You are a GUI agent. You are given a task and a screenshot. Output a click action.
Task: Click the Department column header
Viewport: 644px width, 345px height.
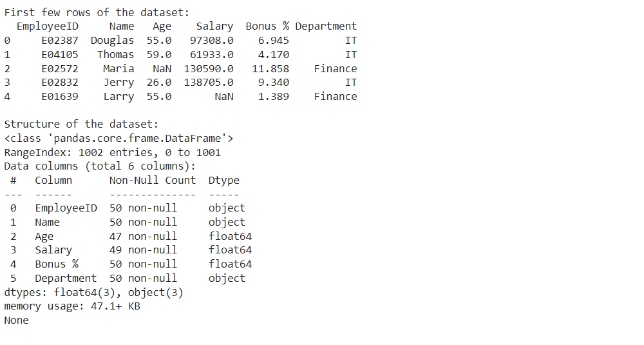tap(326, 26)
